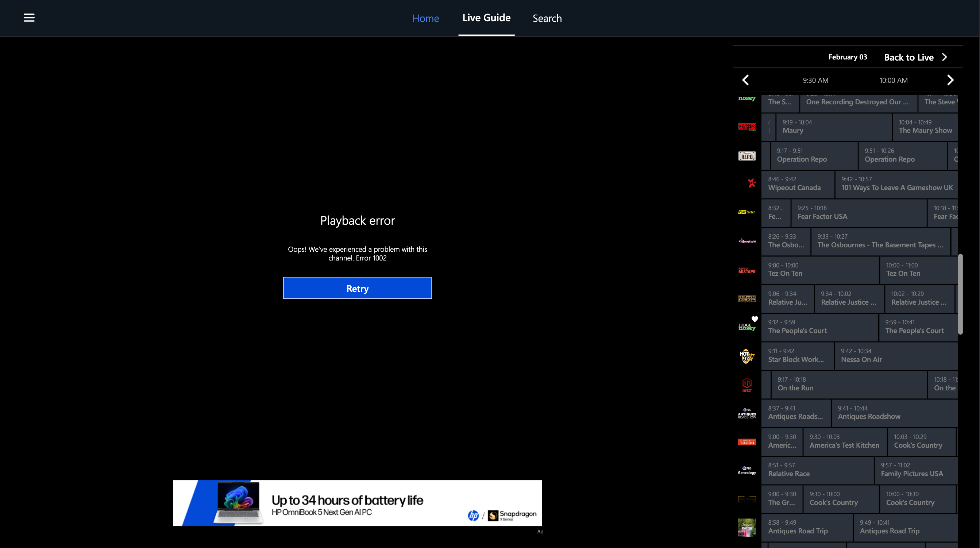Viewport: 980px width, 548px height.
Task: Select the America's Test Kitchen channel logo
Action: point(747,442)
